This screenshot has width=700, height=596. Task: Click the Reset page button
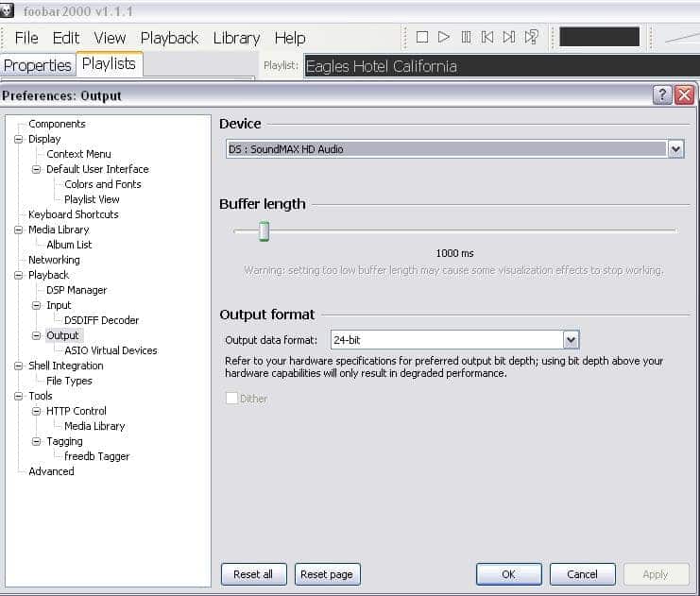[327, 574]
